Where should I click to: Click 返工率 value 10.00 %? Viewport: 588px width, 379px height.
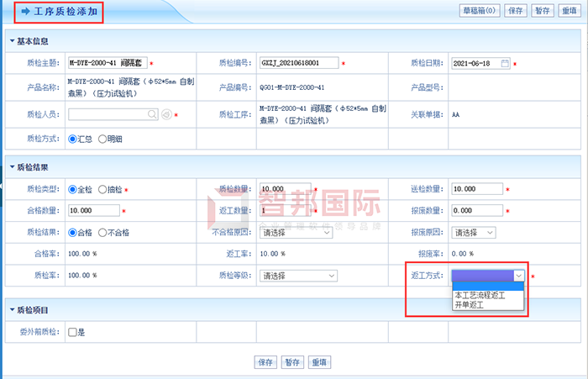pyautogui.click(x=273, y=254)
